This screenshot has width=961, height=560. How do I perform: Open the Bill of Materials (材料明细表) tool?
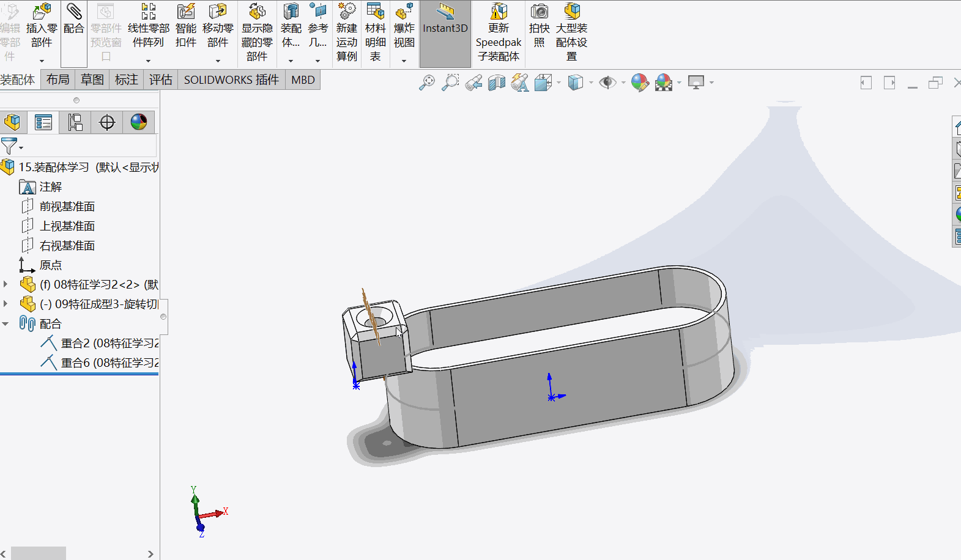click(x=375, y=32)
